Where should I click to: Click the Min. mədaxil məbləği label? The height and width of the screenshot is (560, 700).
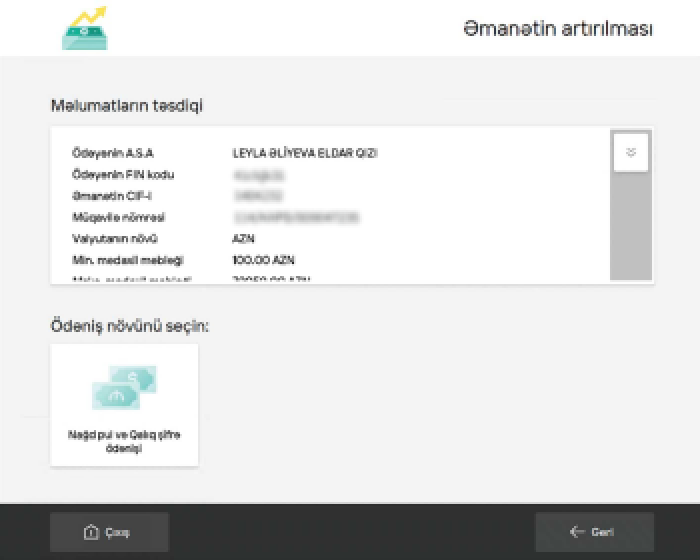[x=128, y=260]
